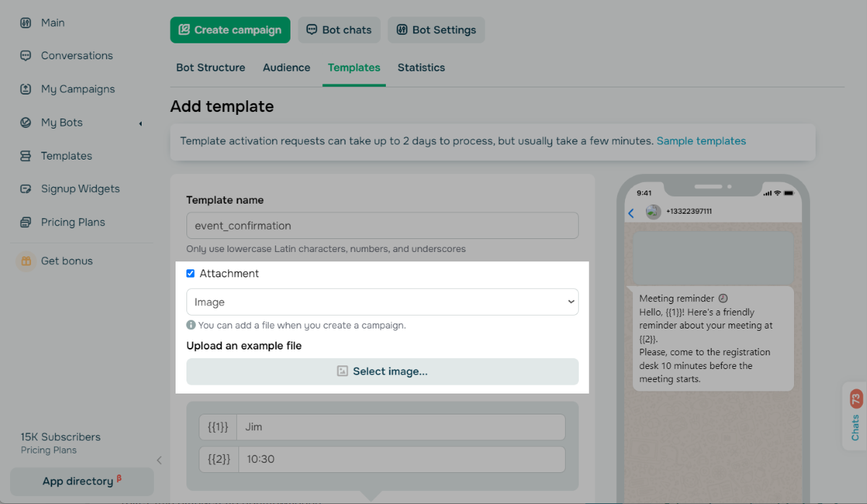Click the My Bots sidebar icon
Image resolution: width=867 pixels, height=504 pixels.
(26, 123)
